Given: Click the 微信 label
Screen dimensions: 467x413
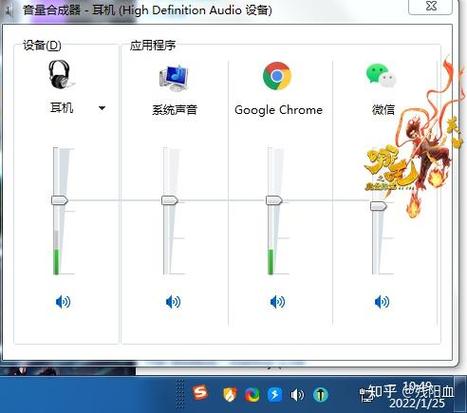Looking at the screenshot, I should (x=383, y=109).
